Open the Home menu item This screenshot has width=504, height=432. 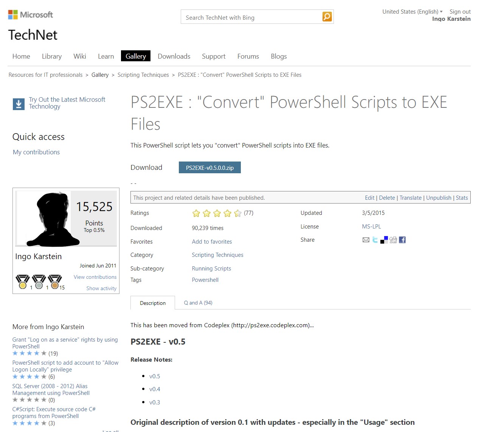21,56
